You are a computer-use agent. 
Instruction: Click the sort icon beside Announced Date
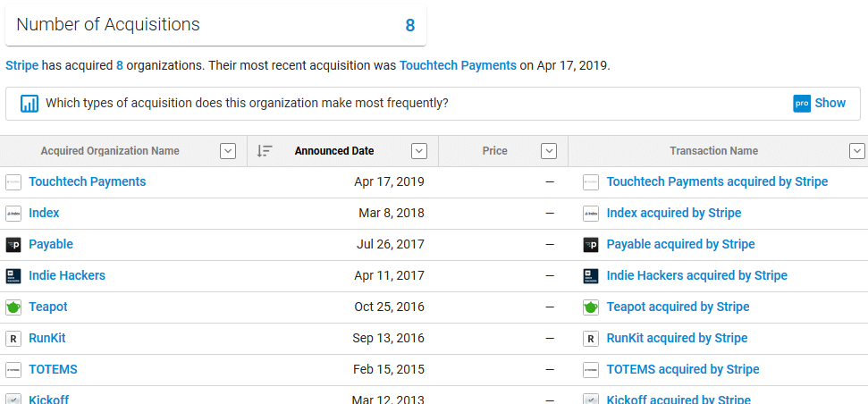[x=265, y=151]
